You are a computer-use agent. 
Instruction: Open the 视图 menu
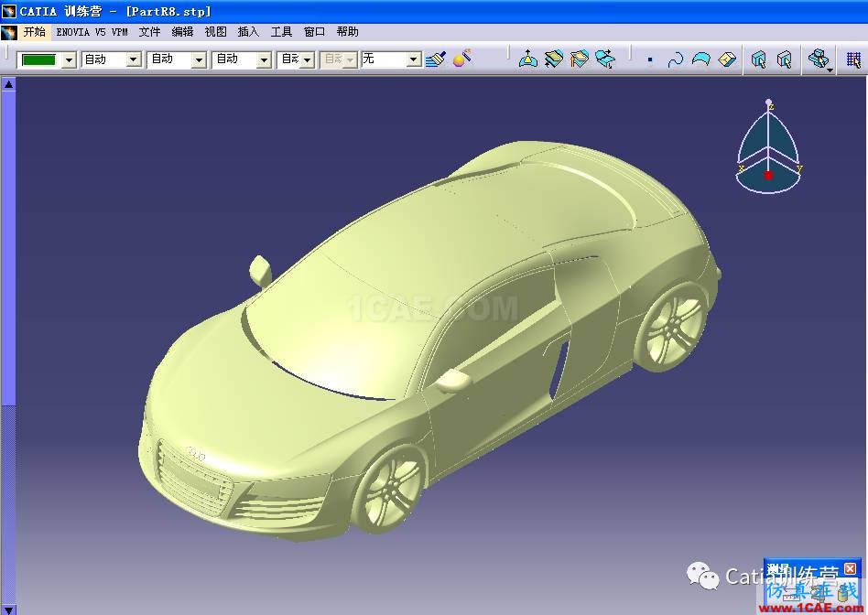tap(215, 32)
